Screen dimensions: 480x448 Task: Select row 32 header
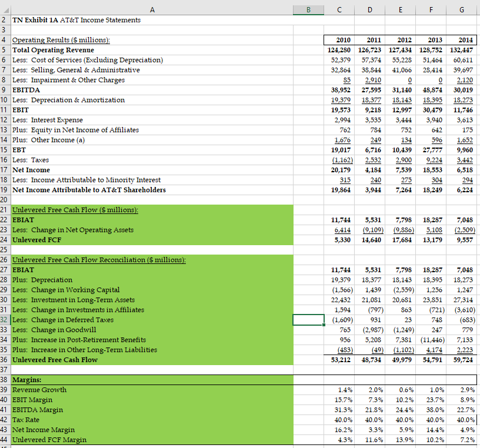click(5, 320)
